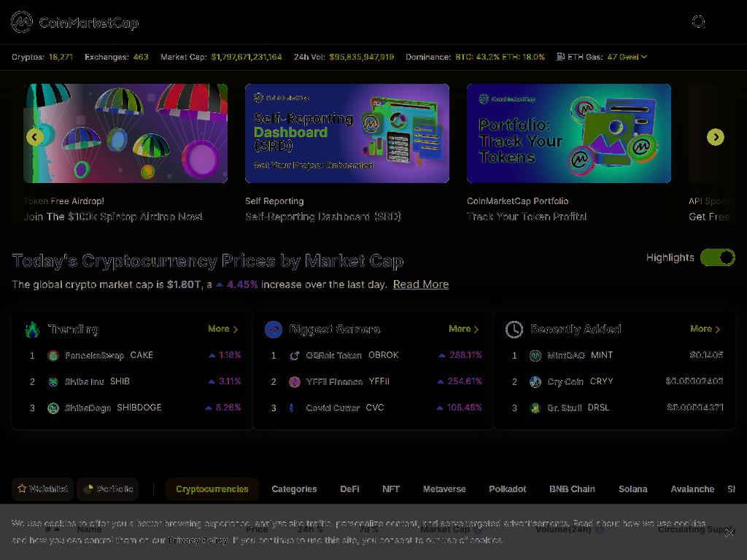Click the ETH Gas pump icon
Screen dimensions: 747x560
561,57
